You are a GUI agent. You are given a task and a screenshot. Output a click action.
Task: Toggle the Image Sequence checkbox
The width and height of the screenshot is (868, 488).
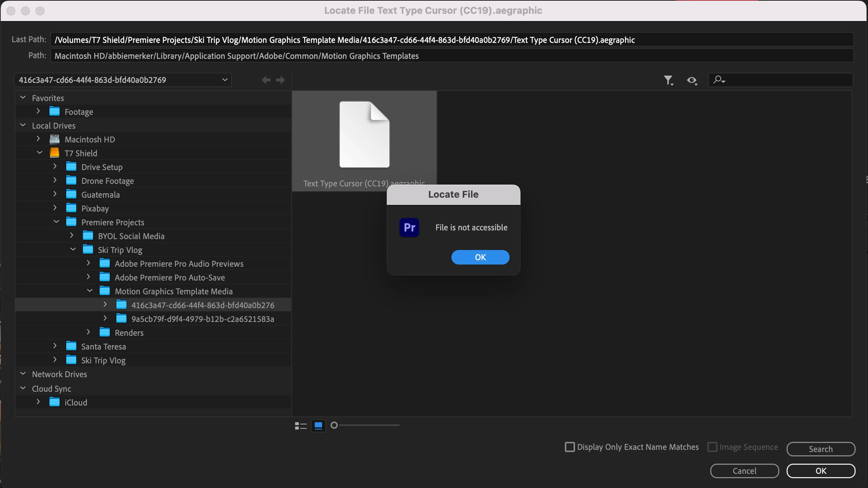(x=712, y=447)
